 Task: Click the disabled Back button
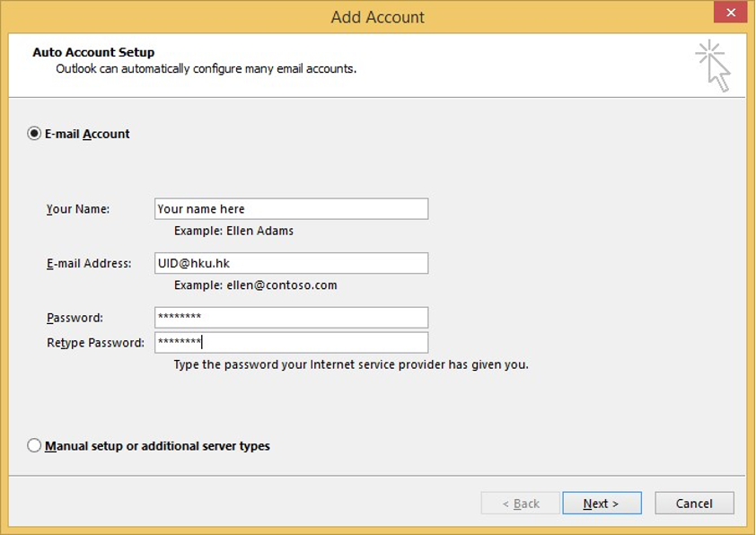point(521,504)
